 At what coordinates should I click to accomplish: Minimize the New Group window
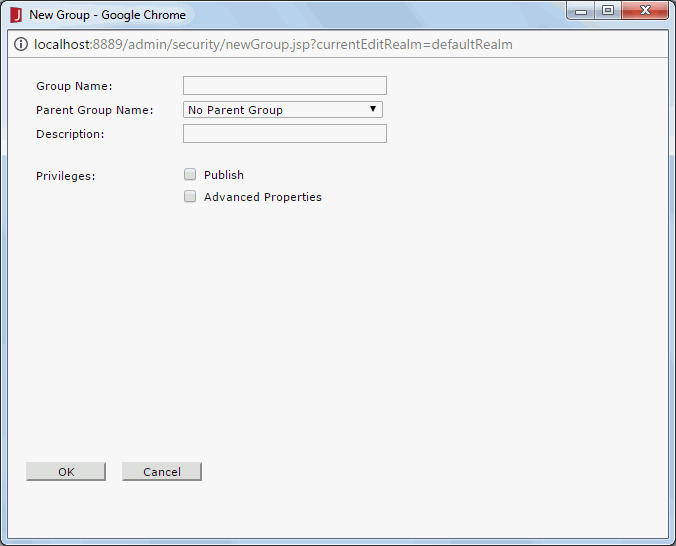581,11
